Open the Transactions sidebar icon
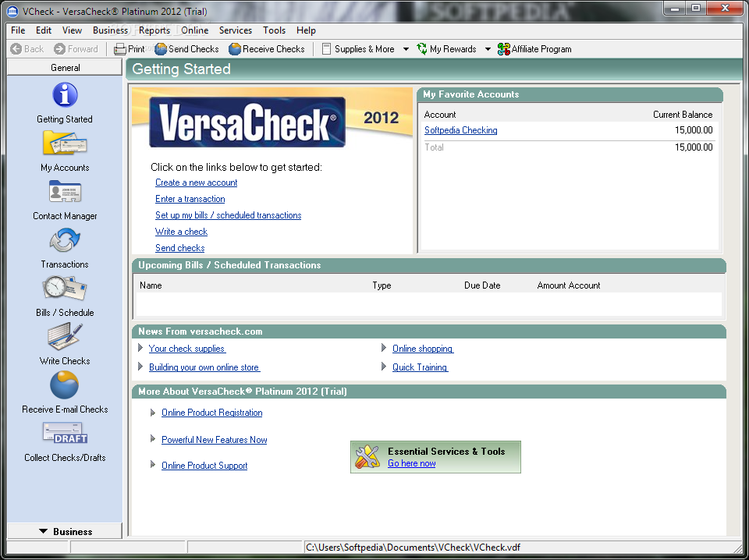 (65, 239)
